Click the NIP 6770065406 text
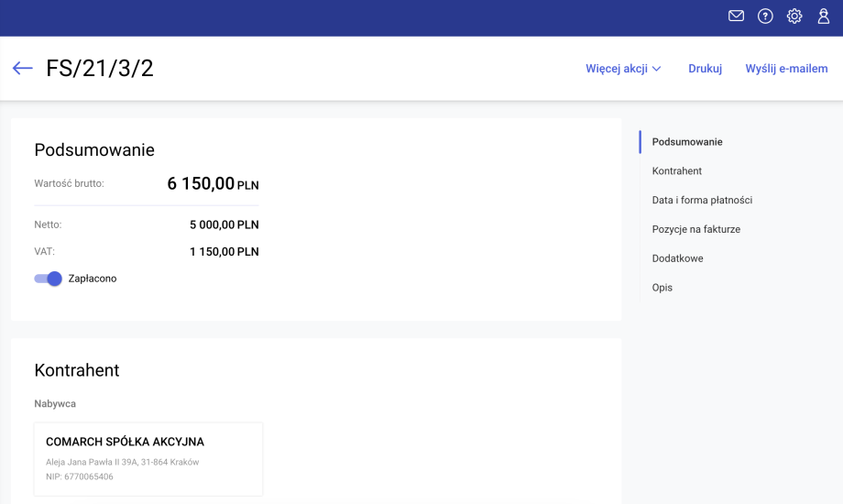Image resolution: width=843 pixels, height=504 pixels. point(80,477)
